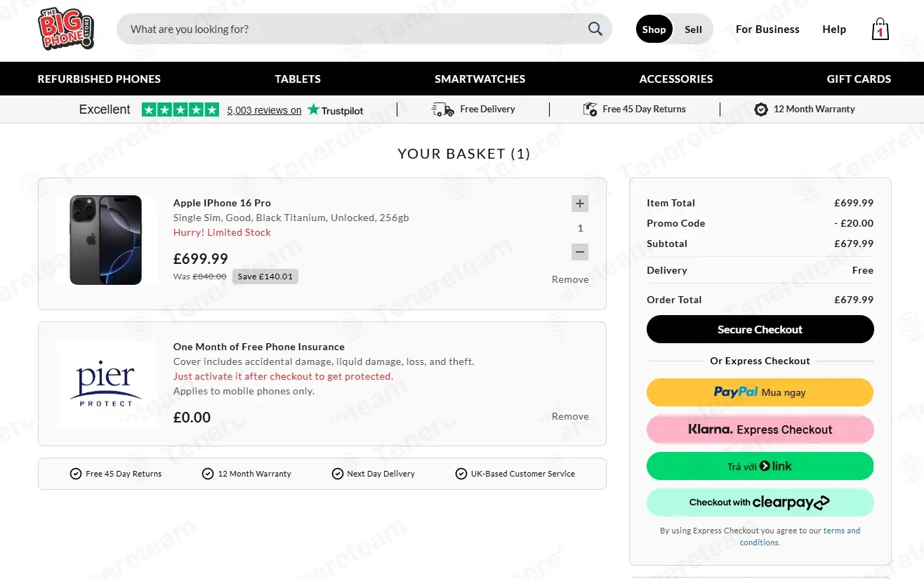924x579 pixels.
Task: Click the Trustpilot logo
Action: coord(336,110)
